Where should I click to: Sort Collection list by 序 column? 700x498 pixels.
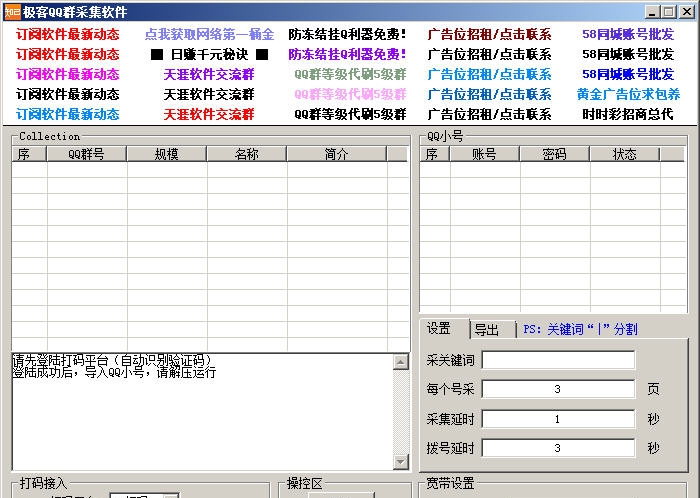click(x=29, y=154)
